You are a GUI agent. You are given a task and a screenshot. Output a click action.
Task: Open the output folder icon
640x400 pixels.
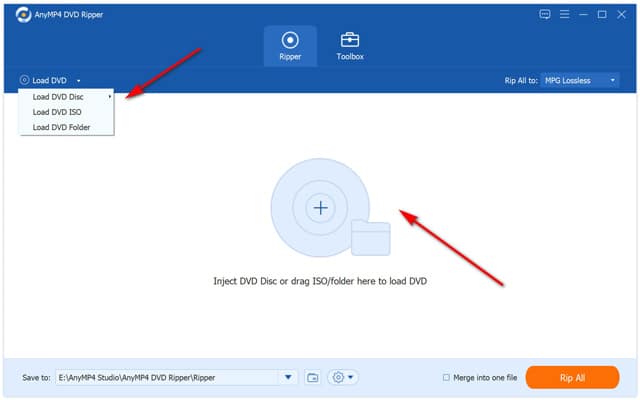click(x=313, y=378)
